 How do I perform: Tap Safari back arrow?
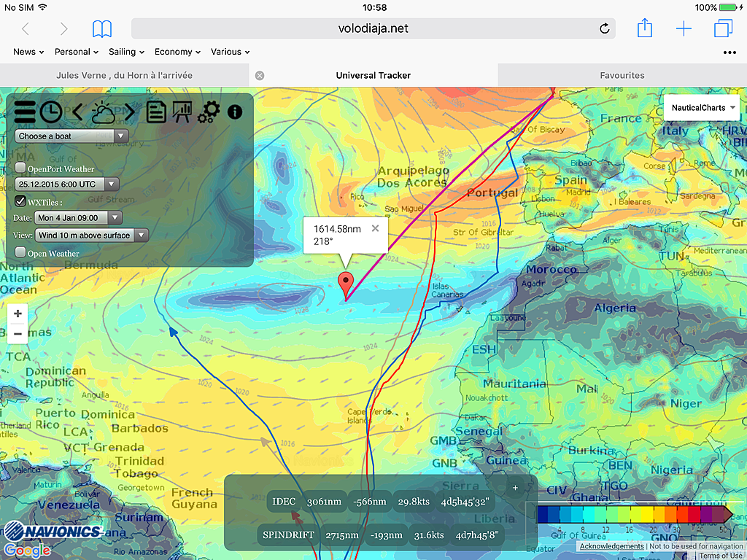(26, 29)
